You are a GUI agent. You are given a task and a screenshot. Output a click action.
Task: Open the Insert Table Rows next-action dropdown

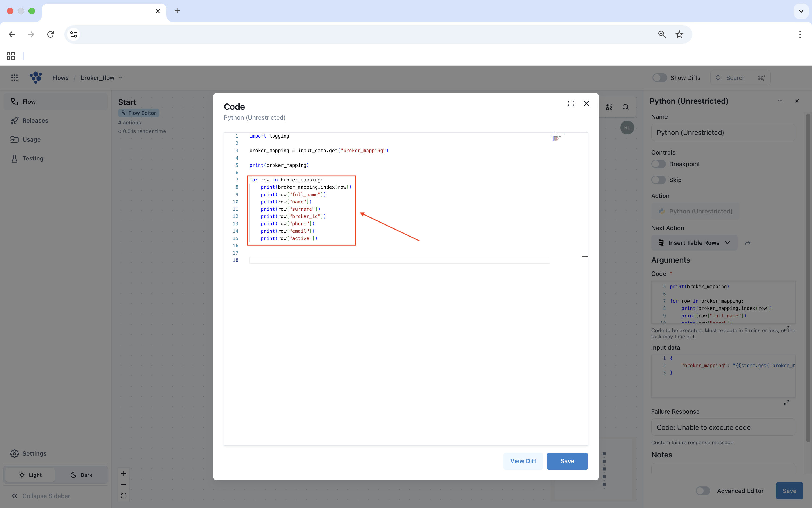point(694,242)
